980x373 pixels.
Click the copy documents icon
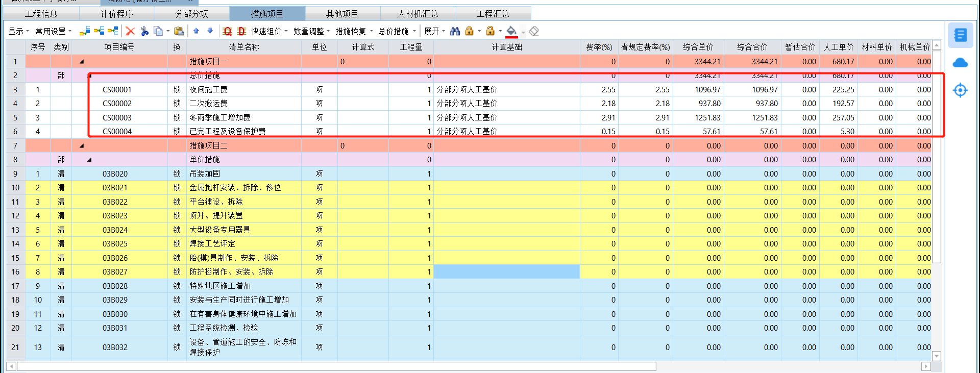[x=158, y=31]
